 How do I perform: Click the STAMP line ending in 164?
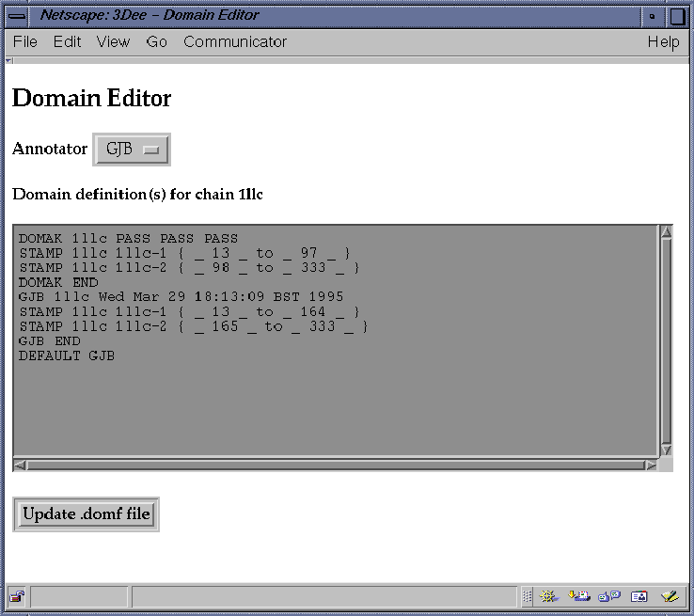click(189, 312)
